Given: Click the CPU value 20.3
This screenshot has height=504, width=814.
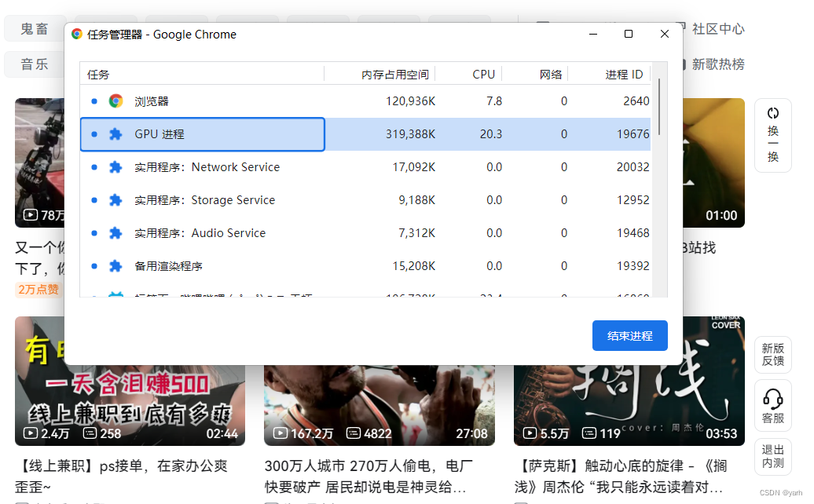Looking at the screenshot, I should click(x=490, y=134).
